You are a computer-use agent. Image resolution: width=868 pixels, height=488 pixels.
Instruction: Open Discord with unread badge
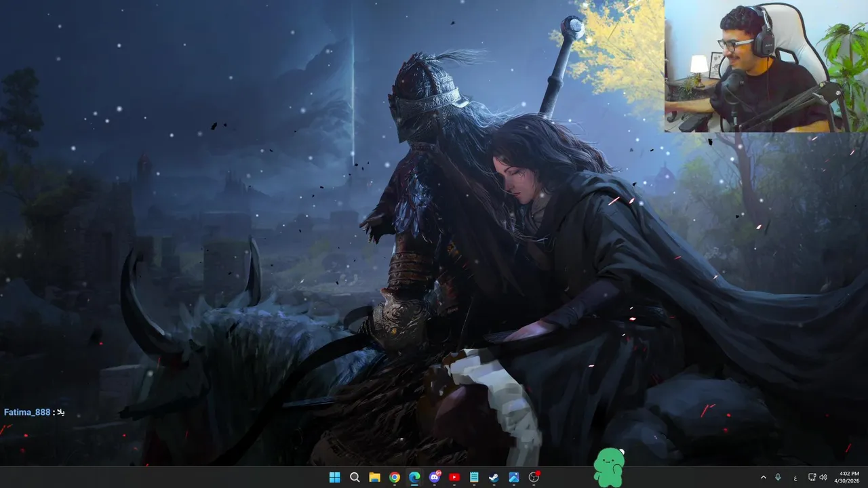(435, 477)
